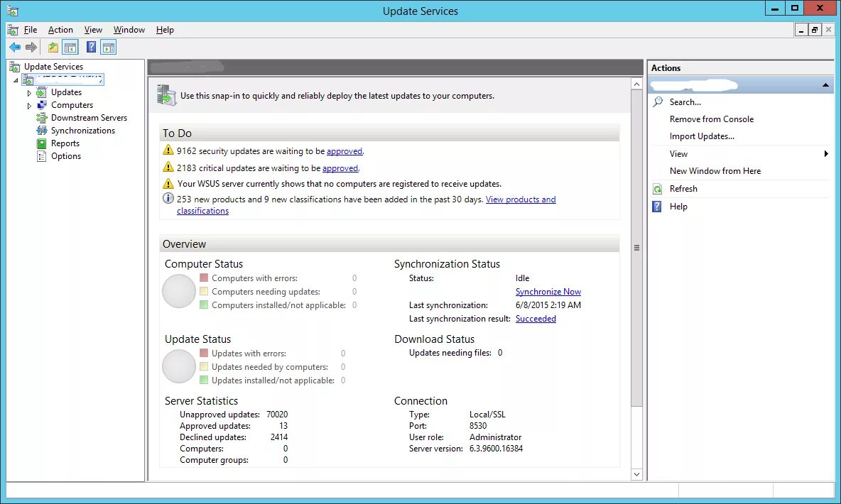841x504 pixels.
Task: Click the Synchronizations icon in tree
Action: pos(41,131)
